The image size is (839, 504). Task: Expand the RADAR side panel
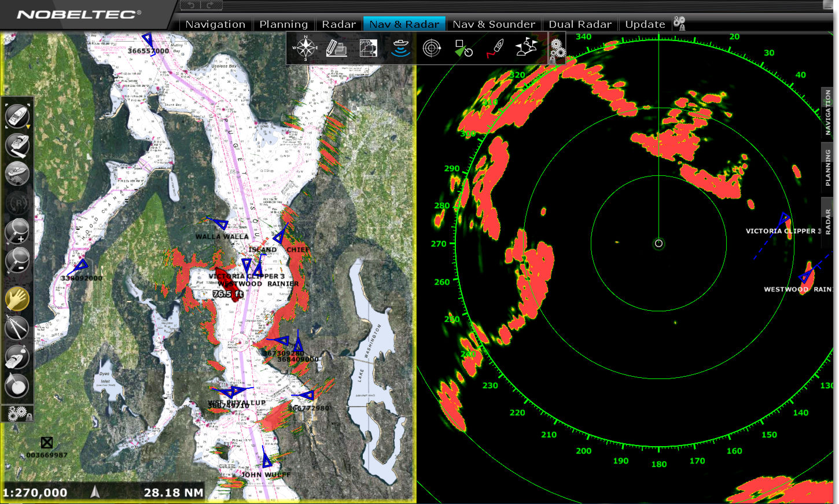tap(828, 222)
